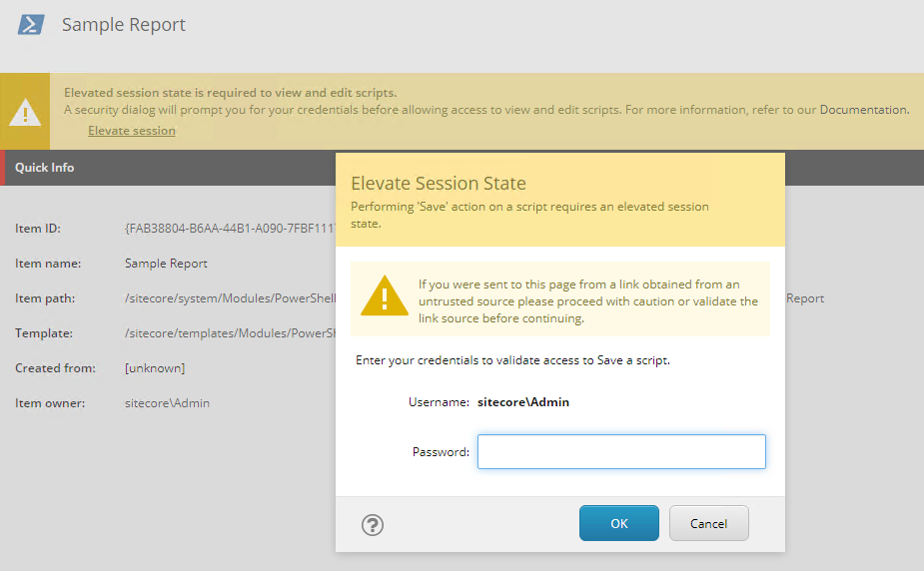Select the Item ID value text

230,229
